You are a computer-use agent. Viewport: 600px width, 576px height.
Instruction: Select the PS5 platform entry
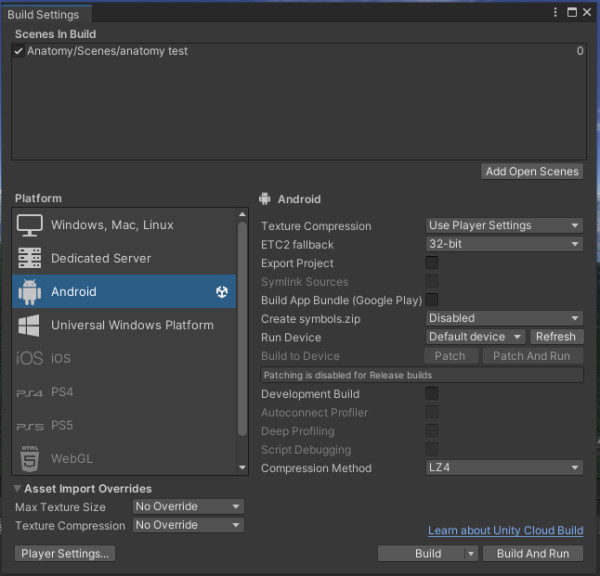coord(124,425)
